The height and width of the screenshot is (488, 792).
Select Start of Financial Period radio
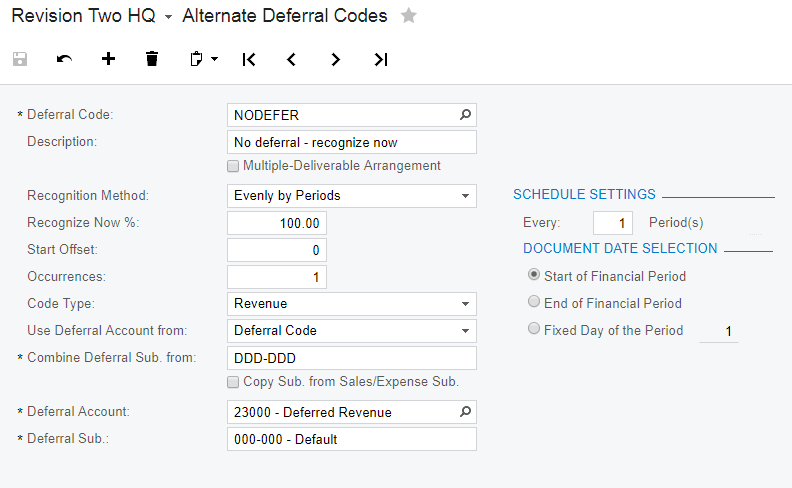tap(533, 275)
